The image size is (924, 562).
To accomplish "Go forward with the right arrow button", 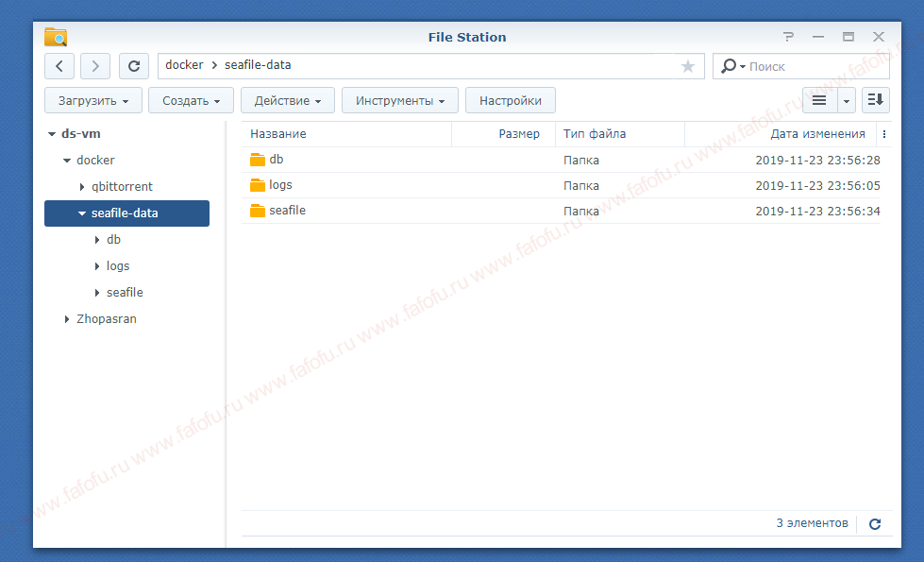I will [x=95, y=66].
